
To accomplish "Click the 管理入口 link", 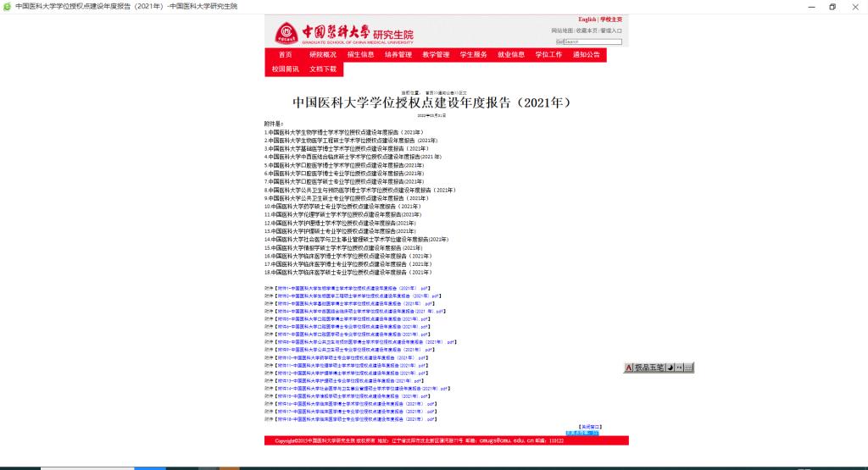I will coord(611,30).
